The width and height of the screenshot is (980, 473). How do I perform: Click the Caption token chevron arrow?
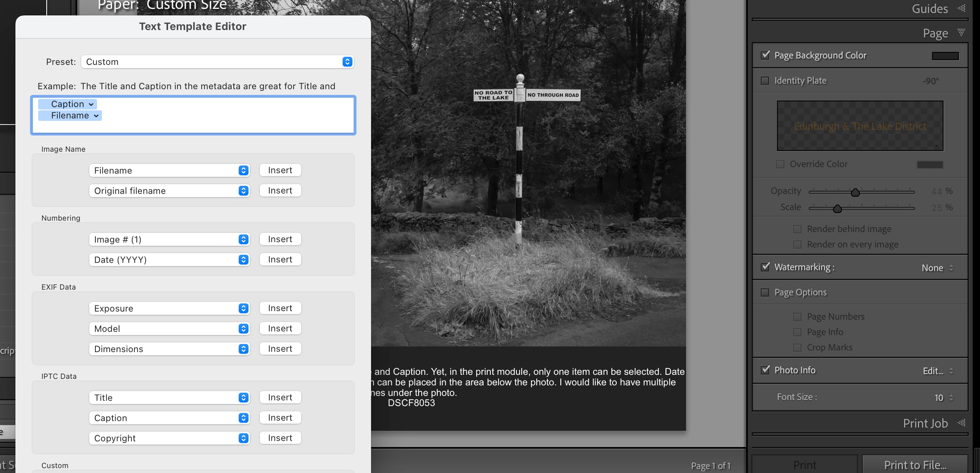tap(91, 104)
